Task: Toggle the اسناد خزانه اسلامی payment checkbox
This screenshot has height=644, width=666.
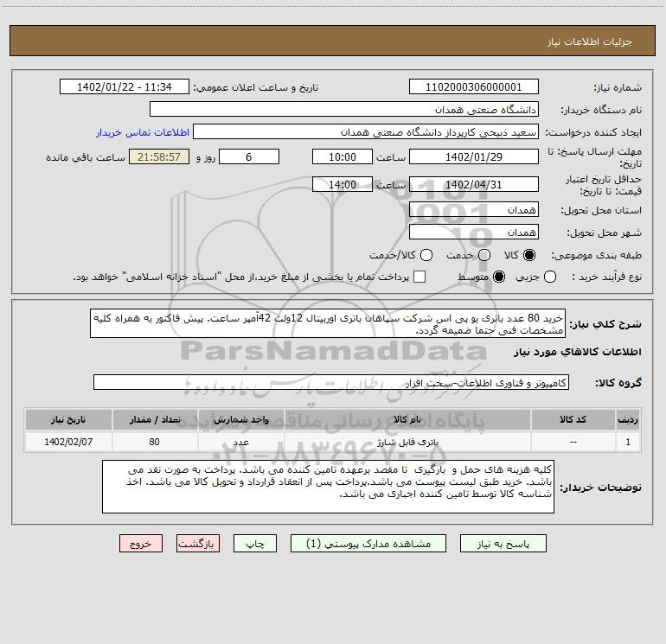Action: [x=419, y=277]
